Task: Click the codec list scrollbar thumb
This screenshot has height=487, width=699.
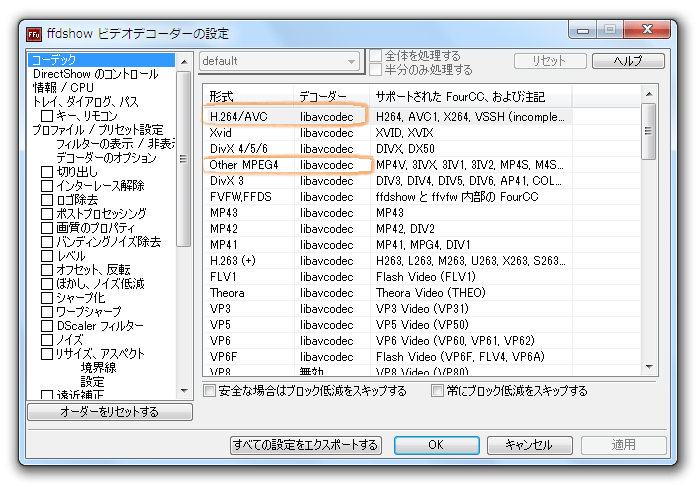Action: 649,131
